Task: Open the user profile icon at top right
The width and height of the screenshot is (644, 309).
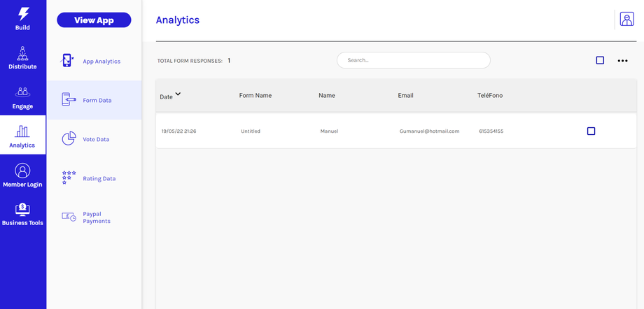Action: 626,20
